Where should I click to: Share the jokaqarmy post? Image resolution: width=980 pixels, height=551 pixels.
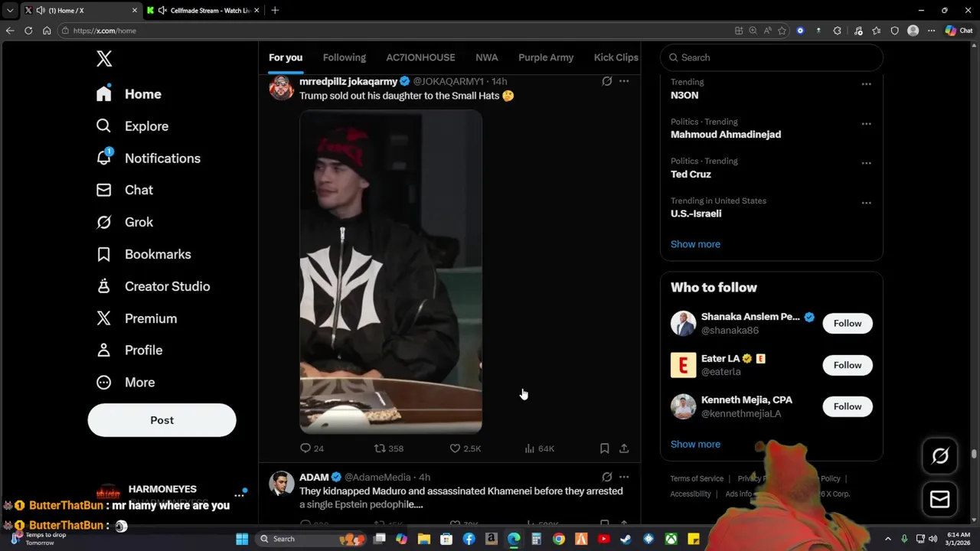pyautogui.click(x=624, y=448)
